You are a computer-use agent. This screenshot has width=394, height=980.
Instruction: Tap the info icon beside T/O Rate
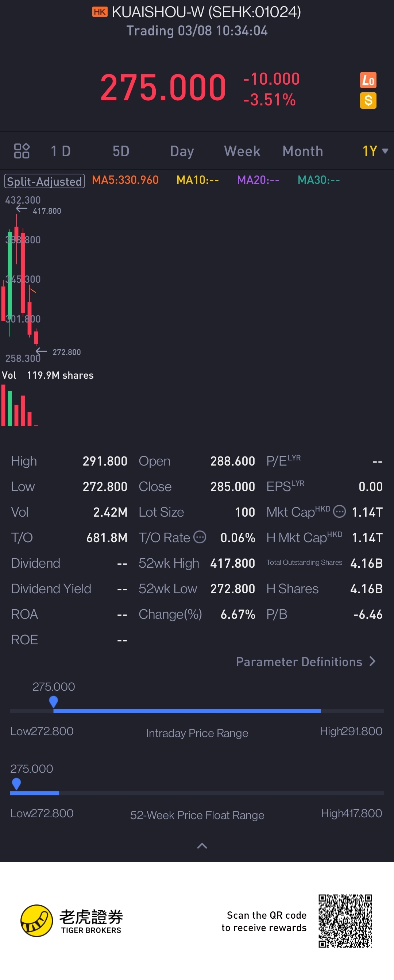[x=200, y=537]
